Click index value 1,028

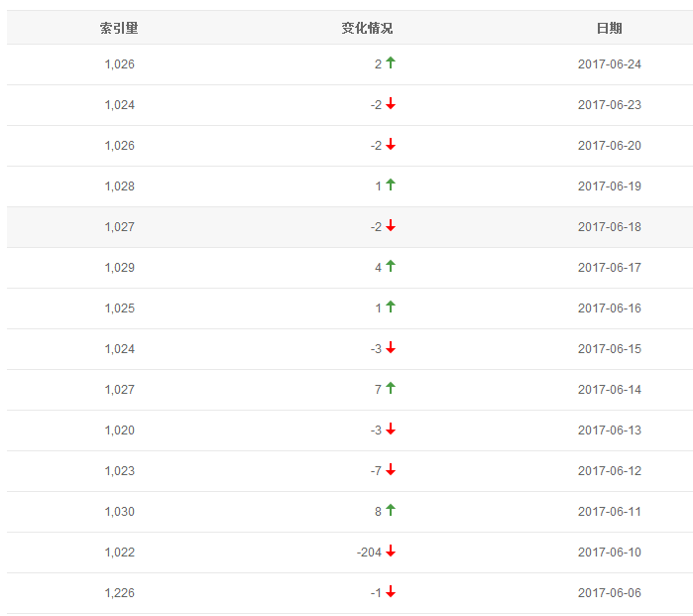119,186
